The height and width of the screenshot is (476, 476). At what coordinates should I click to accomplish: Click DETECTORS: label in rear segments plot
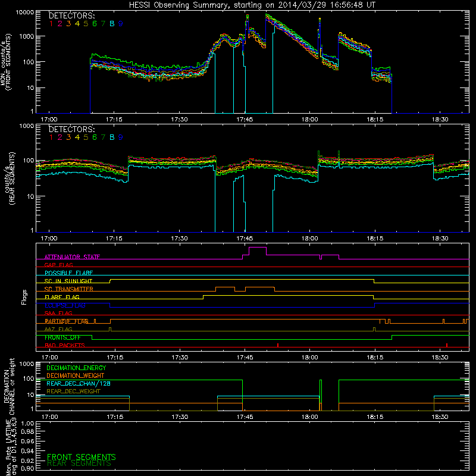tap(71, 129)
